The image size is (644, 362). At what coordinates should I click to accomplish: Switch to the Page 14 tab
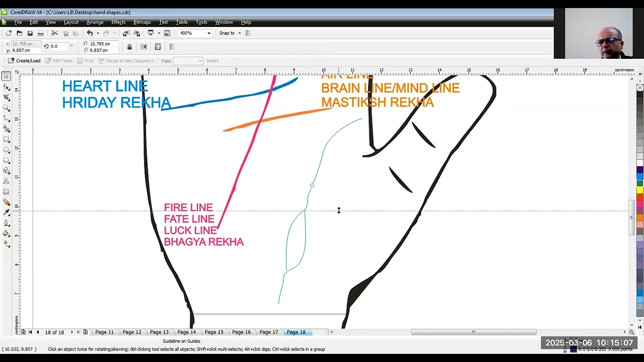187,332
